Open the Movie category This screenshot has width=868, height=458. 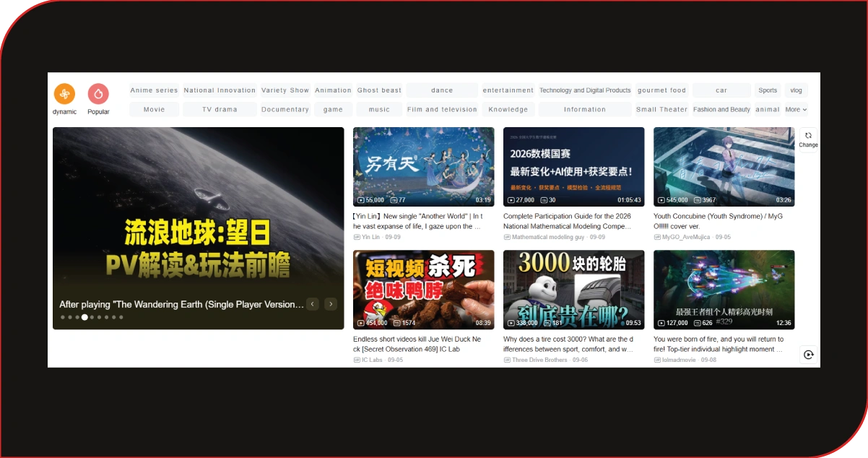154,110
